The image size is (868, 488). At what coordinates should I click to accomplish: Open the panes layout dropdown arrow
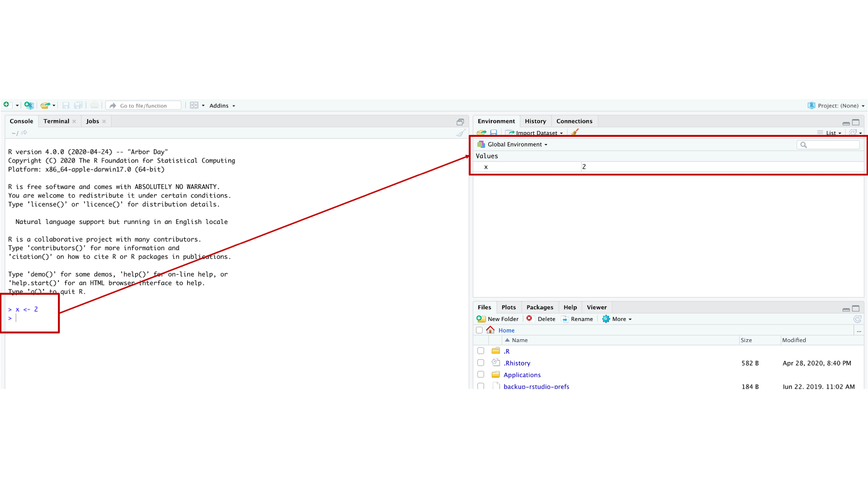click(x=203, y=106)
